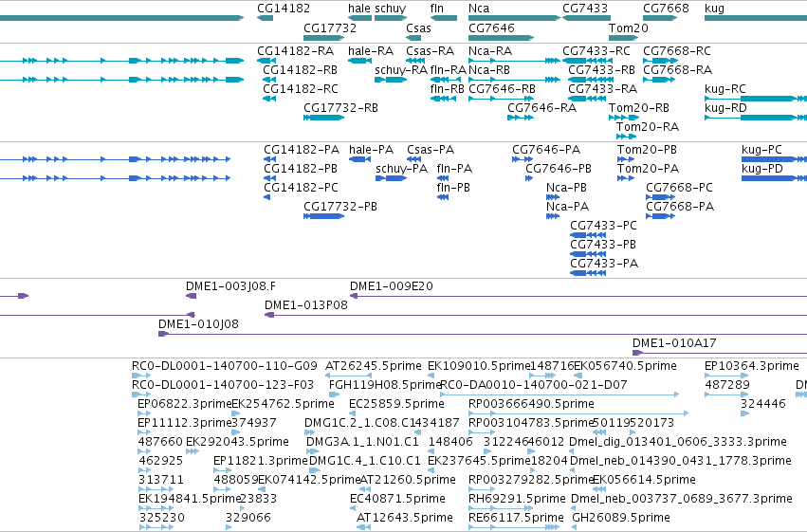807x532 pixels.
Task: Select EST AT26245.5prime
Action: tap(374, 367)
